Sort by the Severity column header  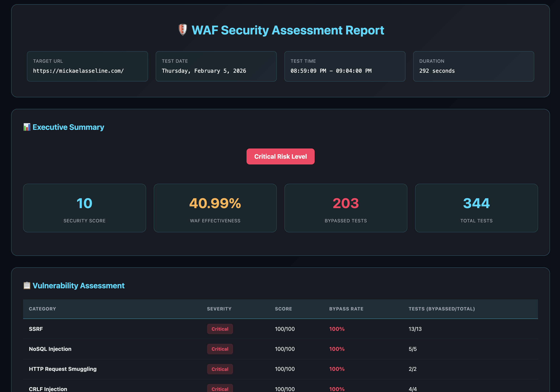[219, 309]
